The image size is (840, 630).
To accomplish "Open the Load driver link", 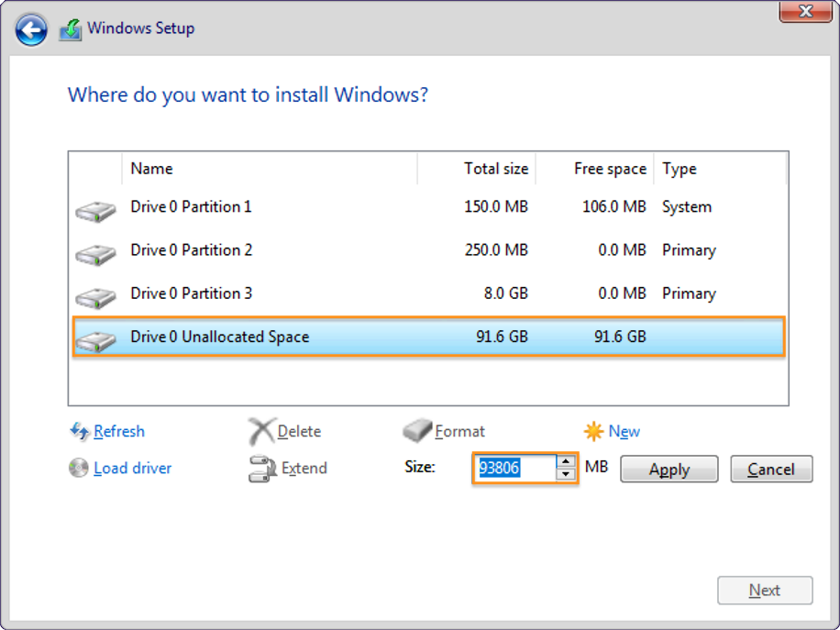I will (132, 469).
